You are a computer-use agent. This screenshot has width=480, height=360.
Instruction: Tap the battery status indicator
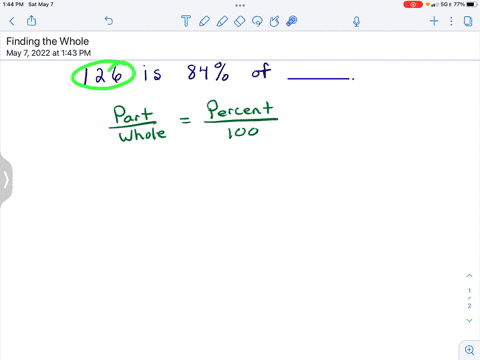472,4
